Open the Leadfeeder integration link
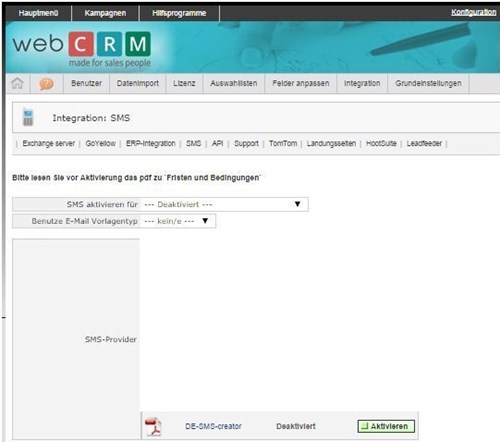The width and height of the screenshot is (500, 442). point(424,143)
